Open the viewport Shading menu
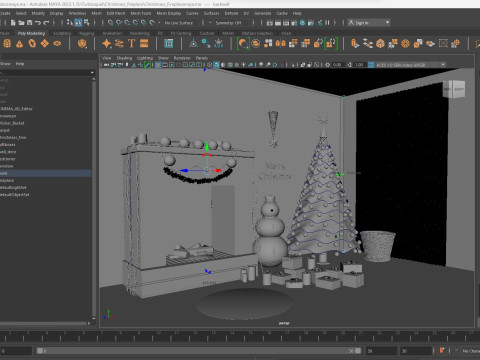480x360 pixels. pyautogui.click(x=124, y=58)
